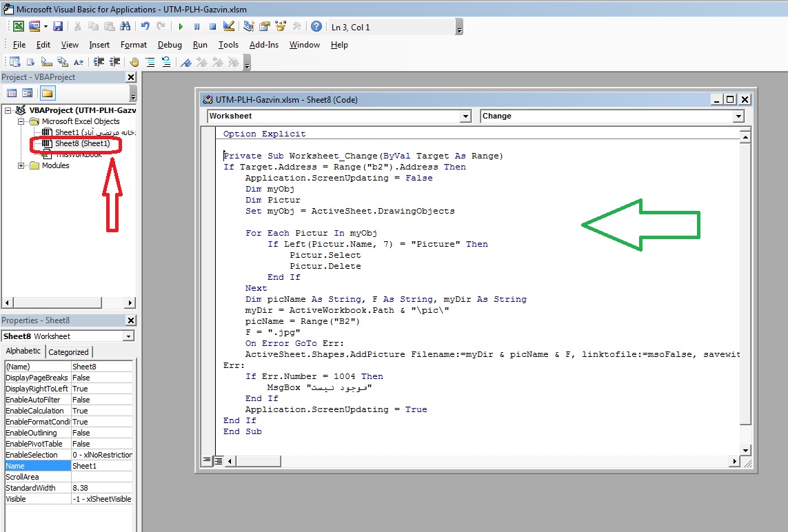The image size is (788, 532).
Task: Click View Object icon in Project panel
Action: pos(27,93)
